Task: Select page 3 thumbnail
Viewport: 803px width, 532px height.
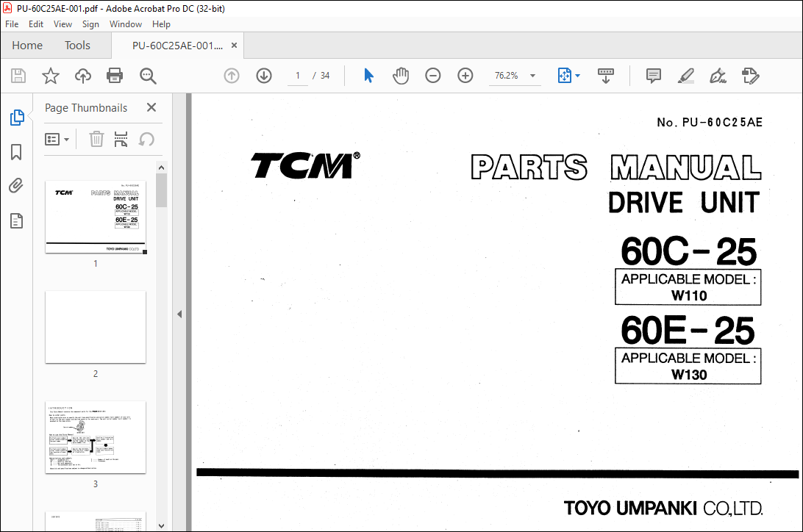Action: click(96, 437)
